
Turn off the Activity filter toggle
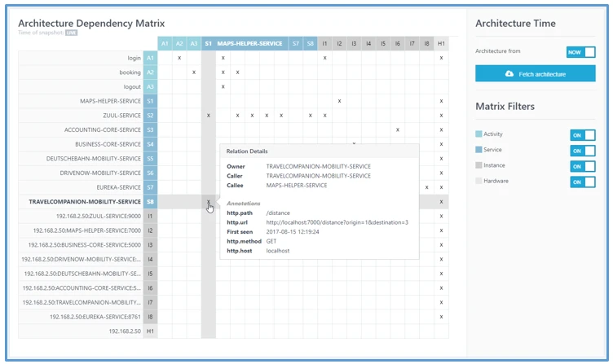pyautogui.click(x=582, y=134)
